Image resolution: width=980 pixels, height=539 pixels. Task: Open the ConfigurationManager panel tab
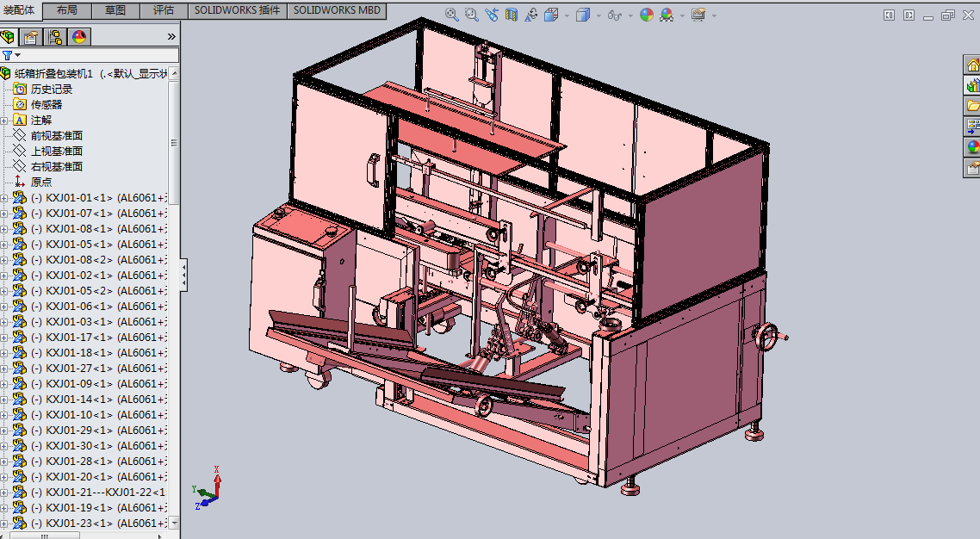coord(55,37)
